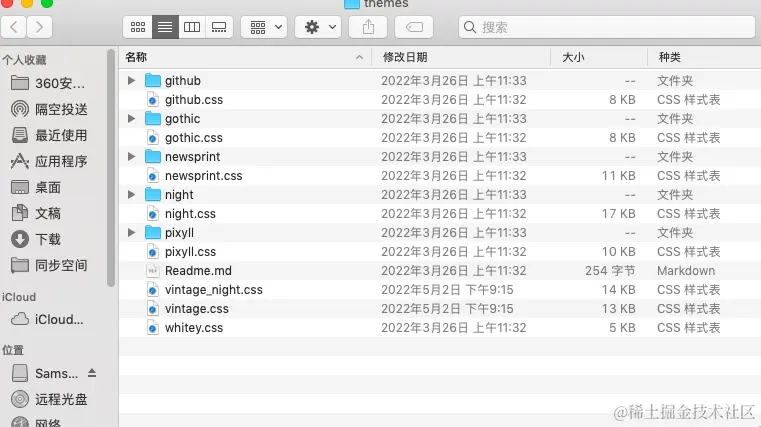Open 隔空投送 in the sidebar

[x=49, y=109]
